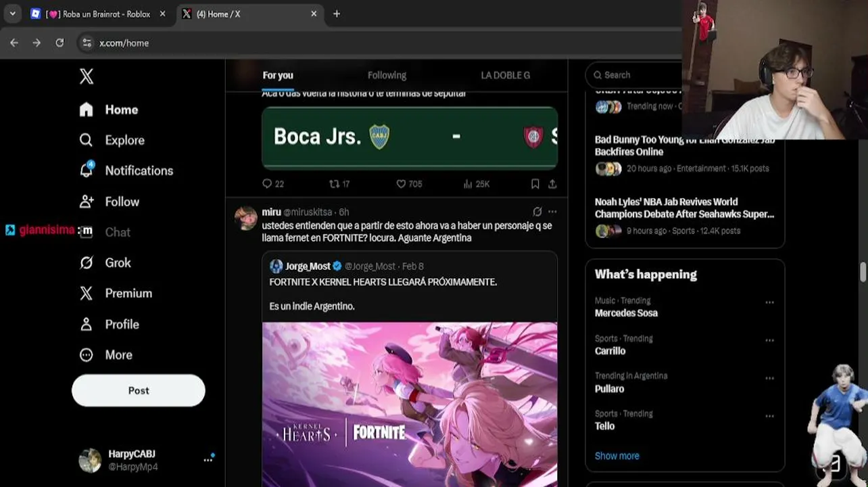Reply to the Boca Jrs. post
This screenshot has width=868, height=487.
[272, 184]
